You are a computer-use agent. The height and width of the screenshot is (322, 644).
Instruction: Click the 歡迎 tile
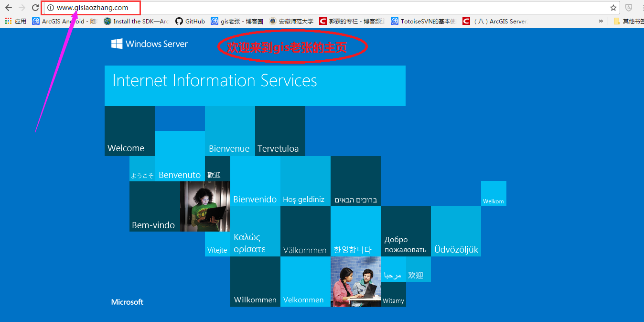tap(217, 168)
